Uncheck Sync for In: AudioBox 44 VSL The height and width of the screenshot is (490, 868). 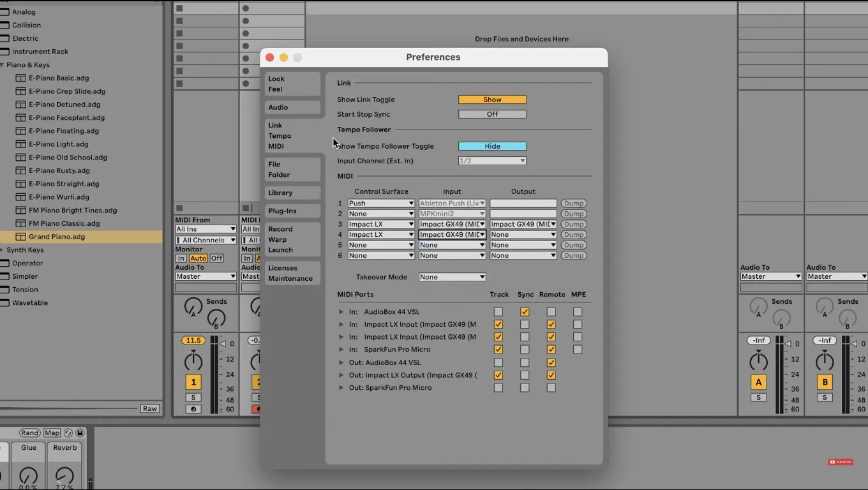[525, 312]
